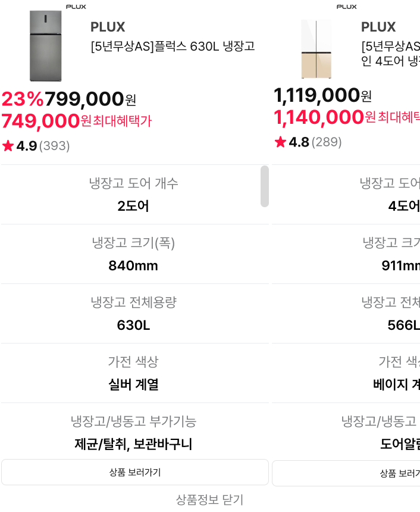Click the 1,140,000원 최대혜택가 price
420x512 pixels.
[346, 117]
